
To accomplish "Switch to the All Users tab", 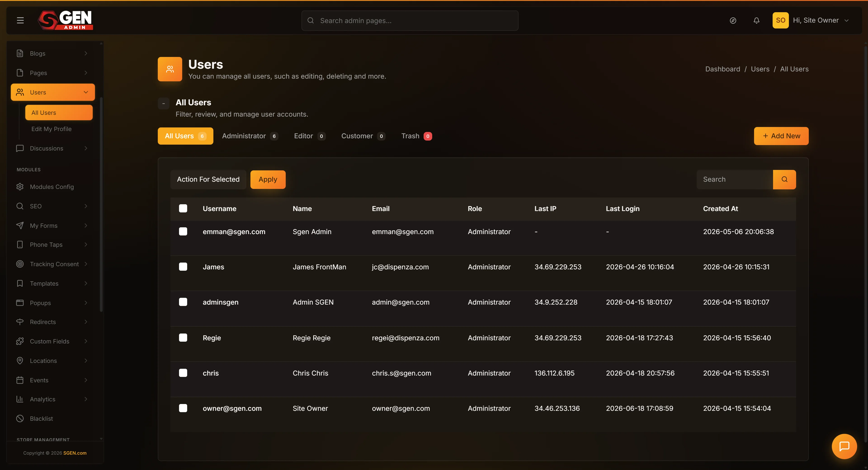I will 185,136.
